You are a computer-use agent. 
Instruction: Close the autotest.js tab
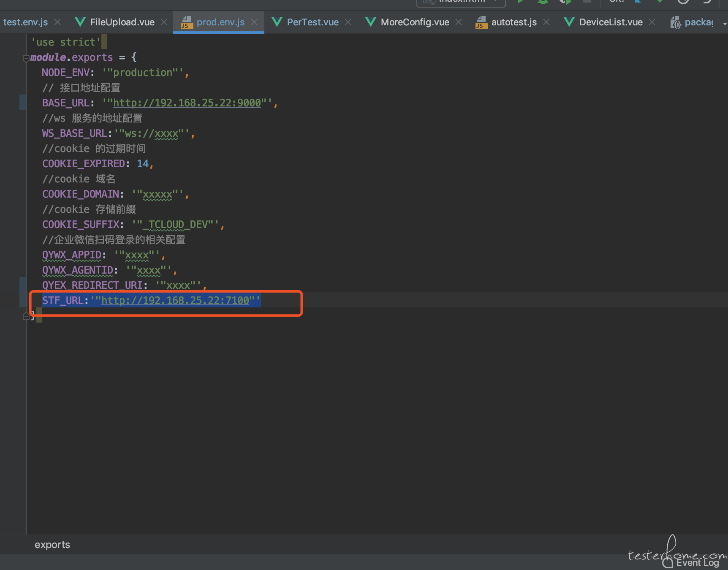tap(546, 22)
